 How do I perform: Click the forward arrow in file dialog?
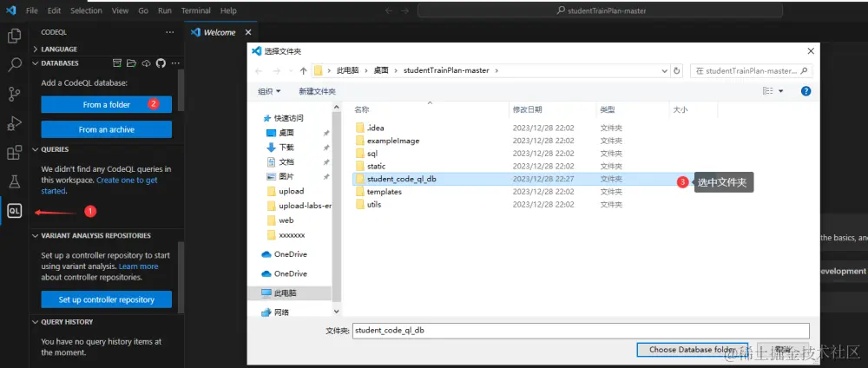277,71
